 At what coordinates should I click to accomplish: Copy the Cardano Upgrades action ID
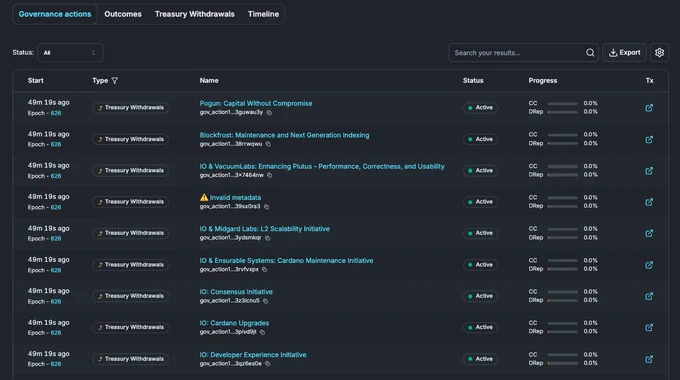[x=262, y=332]
